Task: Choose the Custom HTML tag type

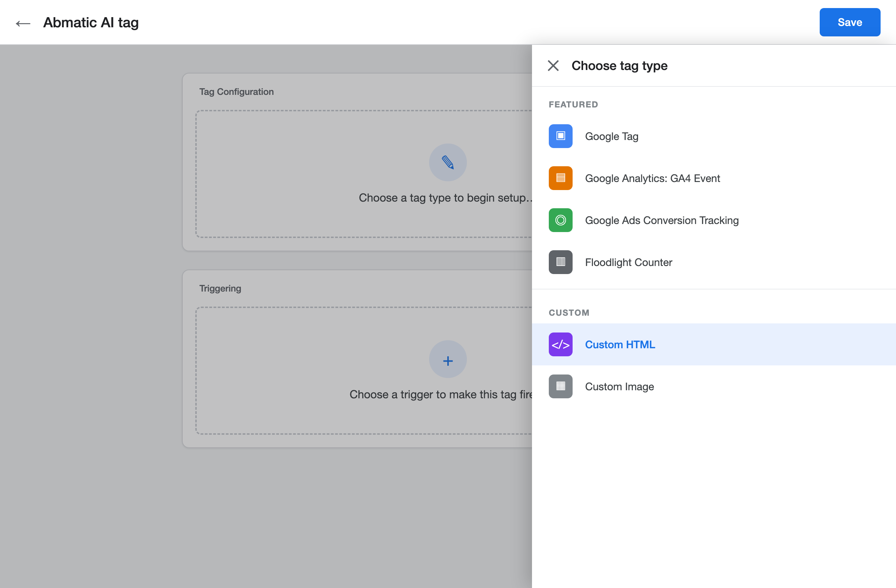Action: [x=714, y=344]
